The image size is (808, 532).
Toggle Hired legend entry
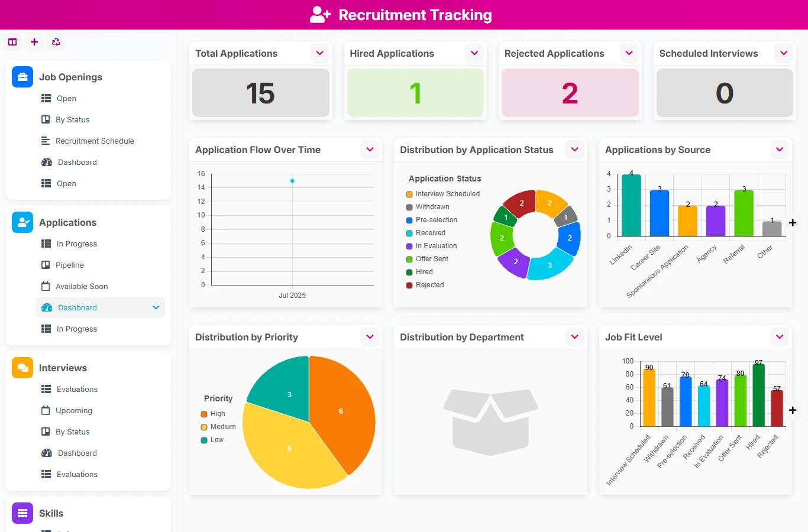tap(419, 272)
